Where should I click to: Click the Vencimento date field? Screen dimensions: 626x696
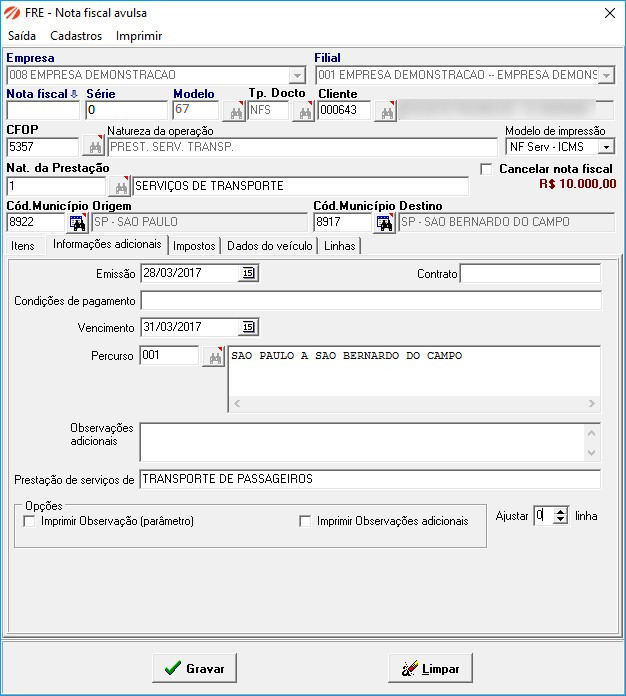(191, 327)
